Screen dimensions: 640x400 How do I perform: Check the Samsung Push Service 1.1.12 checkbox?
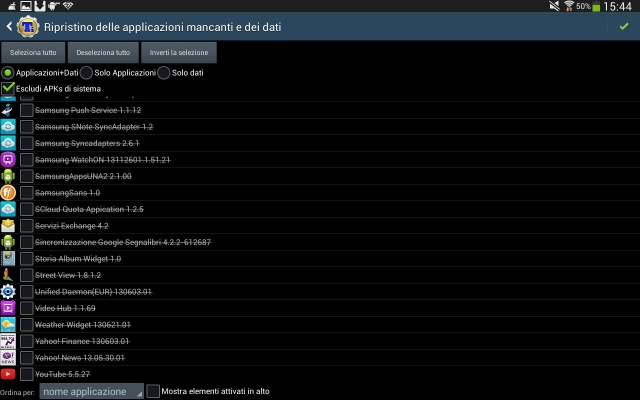click(27, 110)
